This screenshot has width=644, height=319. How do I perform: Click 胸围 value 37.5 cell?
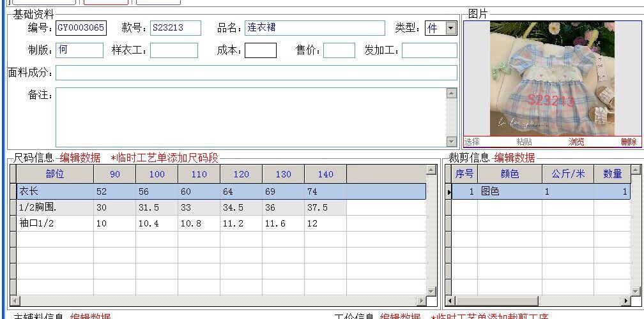pyautogui.click(x=326, y=207)
